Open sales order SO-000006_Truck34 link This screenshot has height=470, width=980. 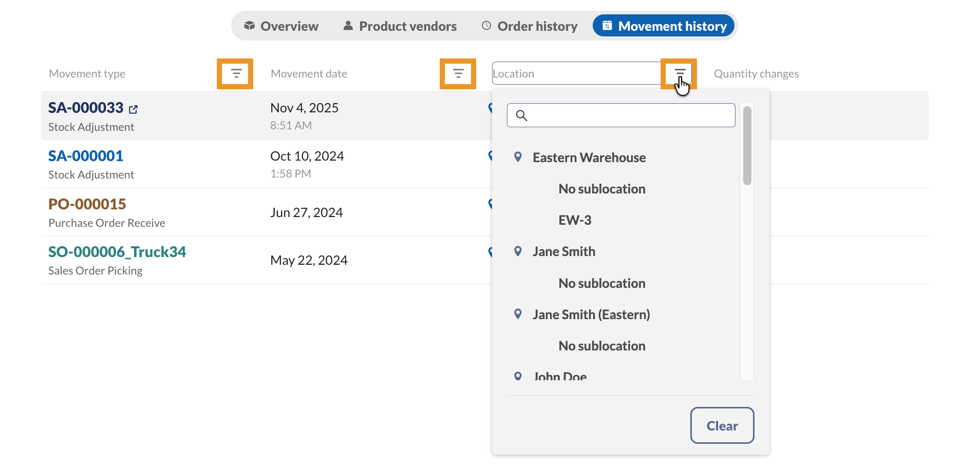point(117,252)
